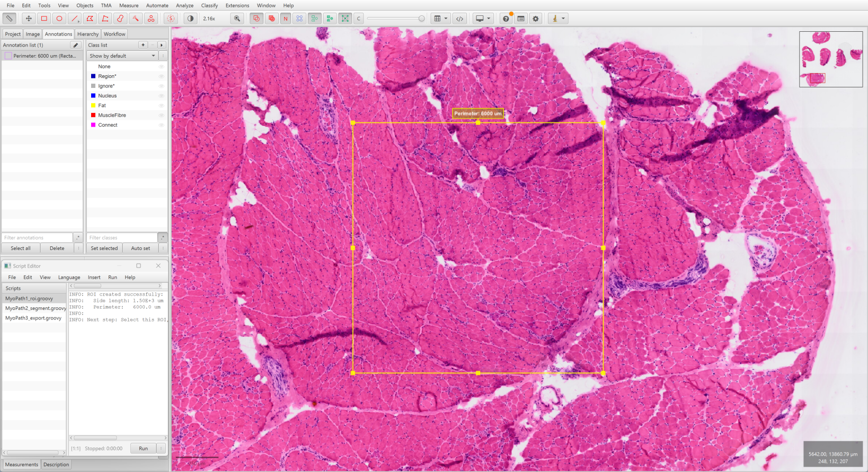Click the yellow Fat class color swatch

click(93, 105)
